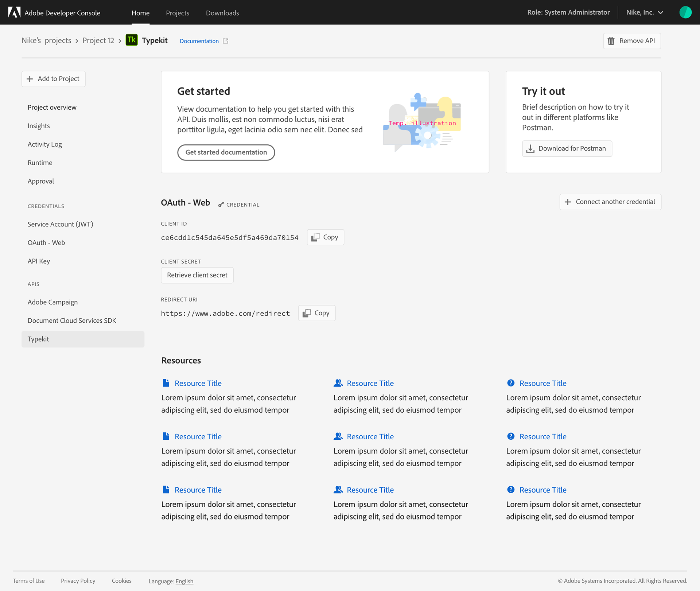Image resolution: width=700 pixels, height=591 pixels.
Task: Open the Documentation link
Action: pyautogui.click(x=199, y=41)
